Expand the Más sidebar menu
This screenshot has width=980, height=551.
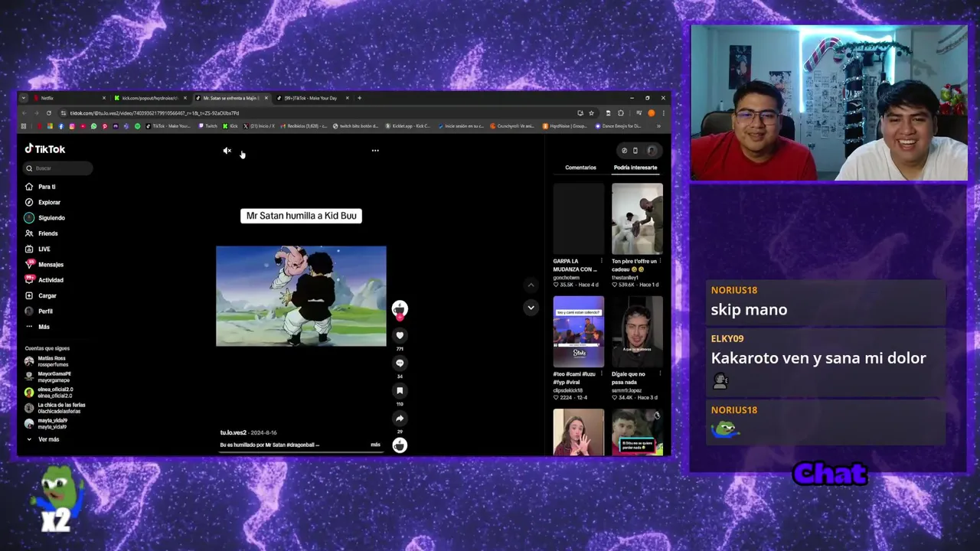click(38, 327)
